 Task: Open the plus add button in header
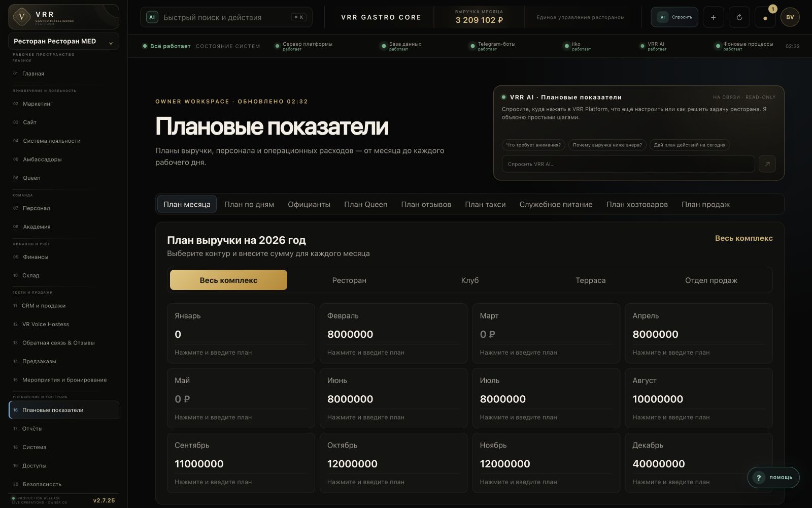coord(713,17)
